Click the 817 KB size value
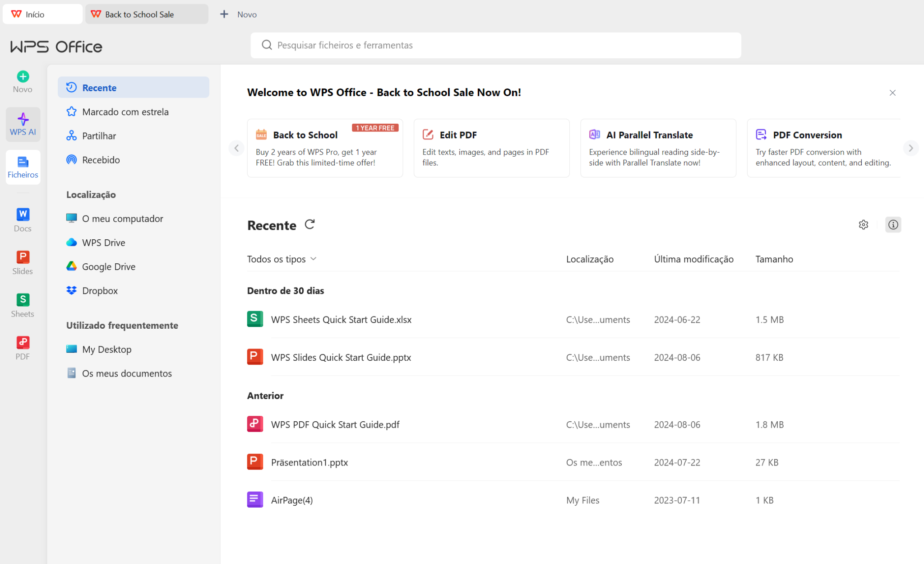 (769, 357)
